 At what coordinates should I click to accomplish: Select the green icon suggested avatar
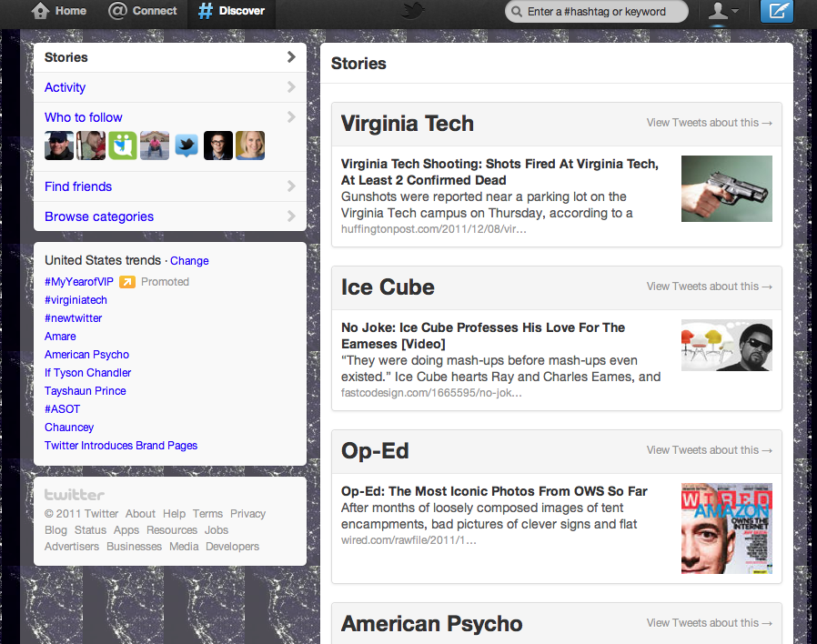tap(123, 146)
